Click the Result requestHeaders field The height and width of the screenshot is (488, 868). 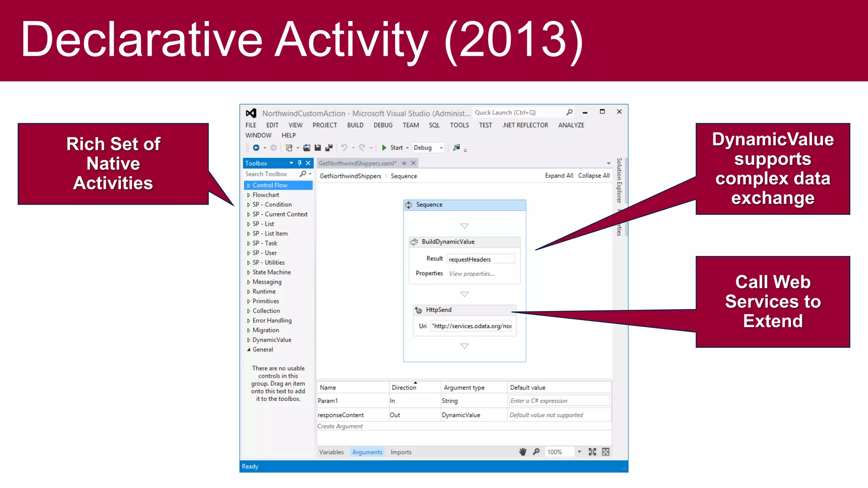(x=481, y=259)
